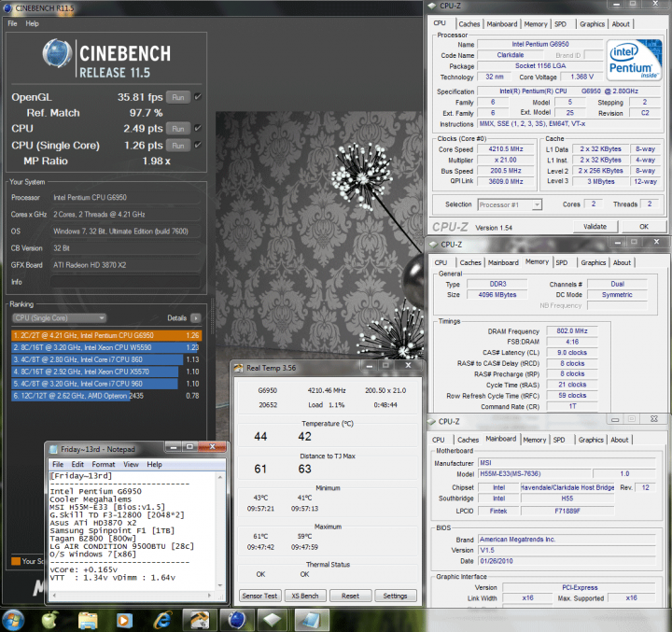This screenshot has height=632, width=672.
Task: Toggle the CPU Single Core checkbox
Action: tap(198, 145)
